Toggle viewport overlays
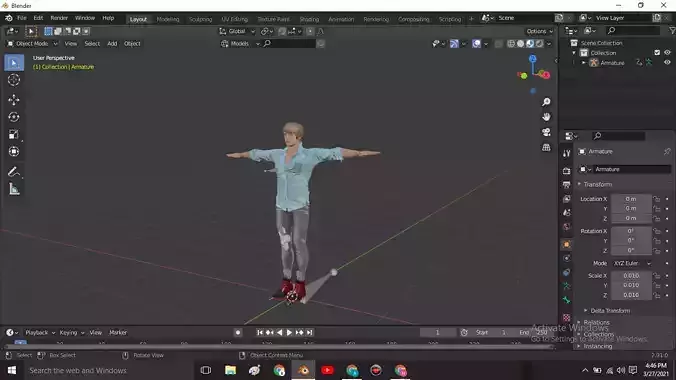Image resolution: width=676 pixels, height=380 pixels. pos(476,44)
